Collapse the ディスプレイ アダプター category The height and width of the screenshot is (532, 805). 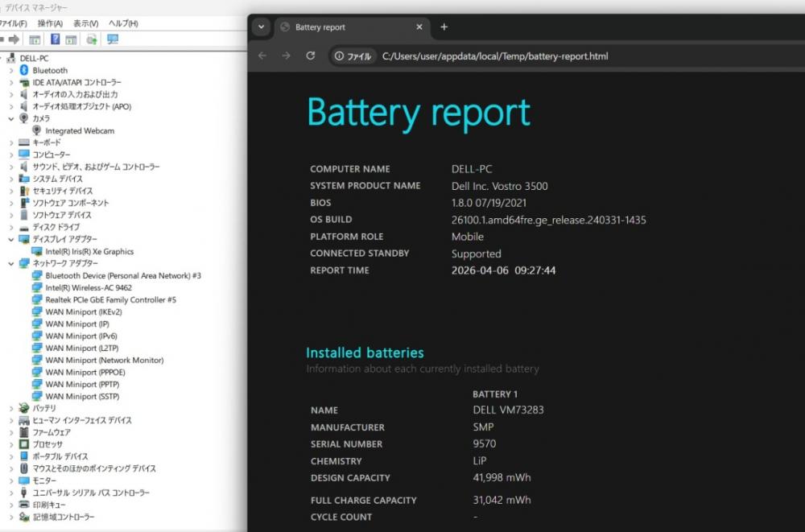pos(11,240)
